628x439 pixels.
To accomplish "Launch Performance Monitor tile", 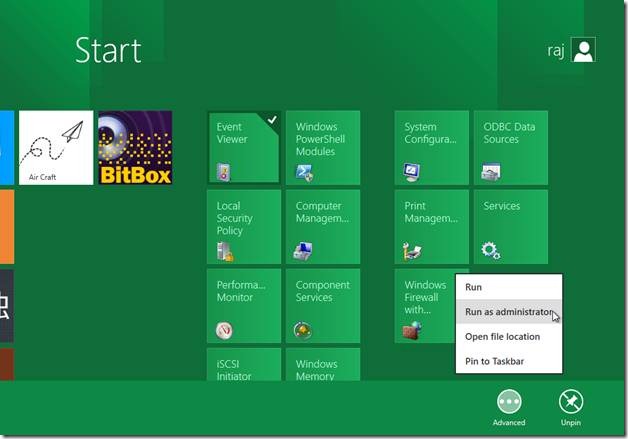I will point(243,305).
